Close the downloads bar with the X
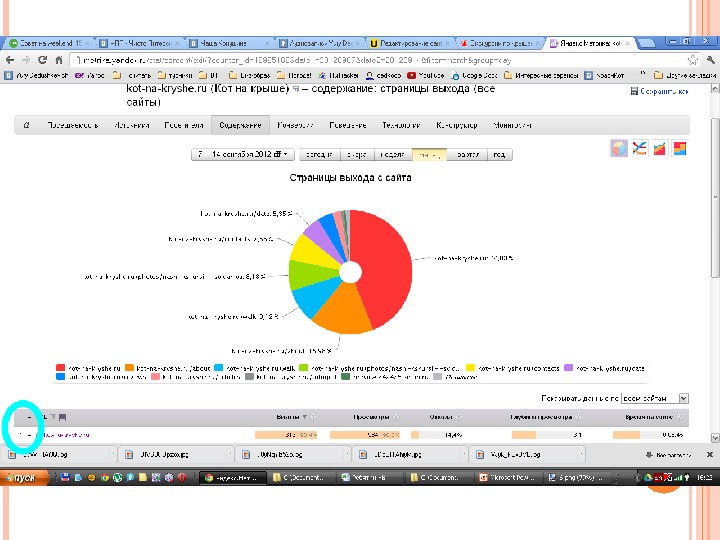Image resolution: width=720 pixels, height=540 pixels. [709, 455]
